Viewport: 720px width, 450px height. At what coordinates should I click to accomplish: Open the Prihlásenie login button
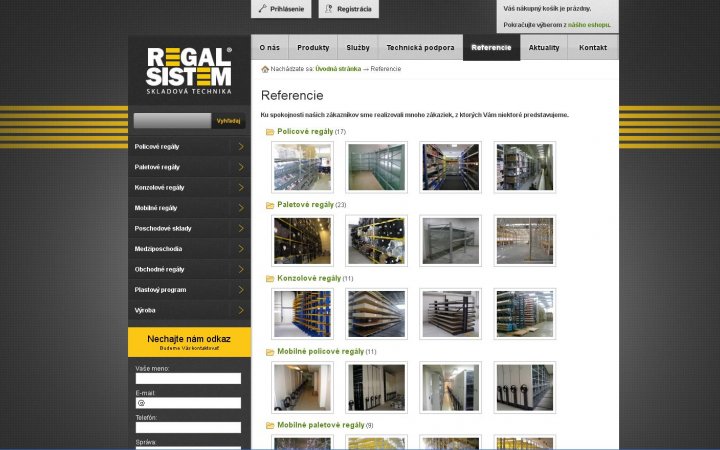[x=281, y=9]
